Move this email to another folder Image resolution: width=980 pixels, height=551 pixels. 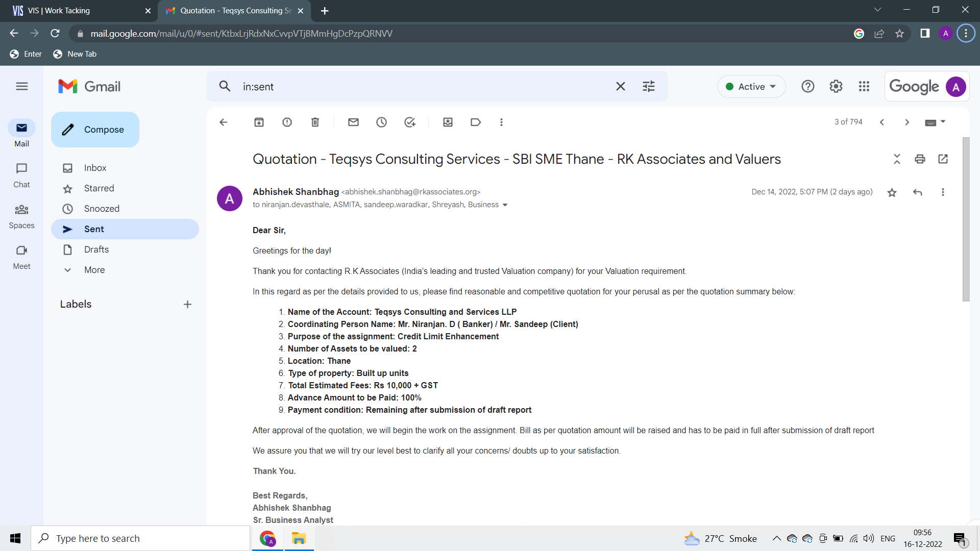(x=448, y=122)
